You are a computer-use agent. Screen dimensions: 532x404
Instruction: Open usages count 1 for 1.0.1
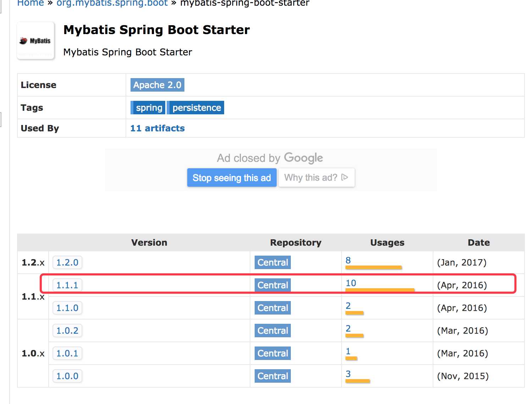(348, 351)
